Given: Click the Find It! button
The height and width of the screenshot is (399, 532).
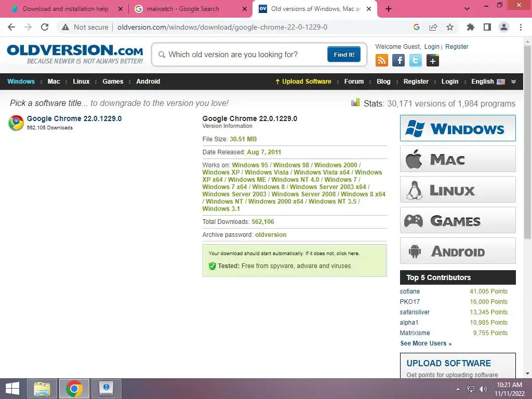Looking at the screenshot, I should (x=344, y=54).
